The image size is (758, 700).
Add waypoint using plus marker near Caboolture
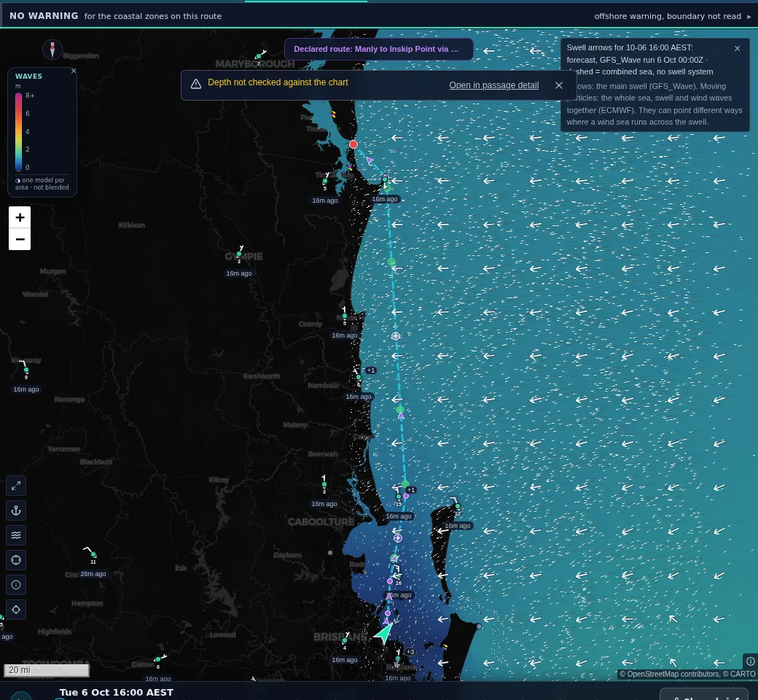point(397,538)
